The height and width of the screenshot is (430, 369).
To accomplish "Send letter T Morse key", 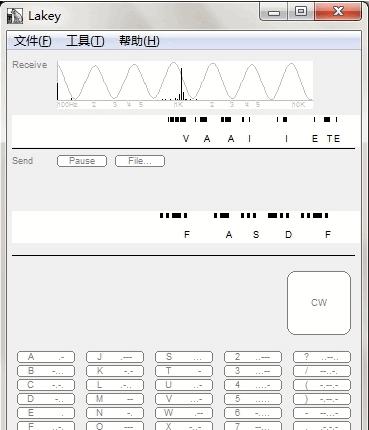I will (x=184, y=371).
